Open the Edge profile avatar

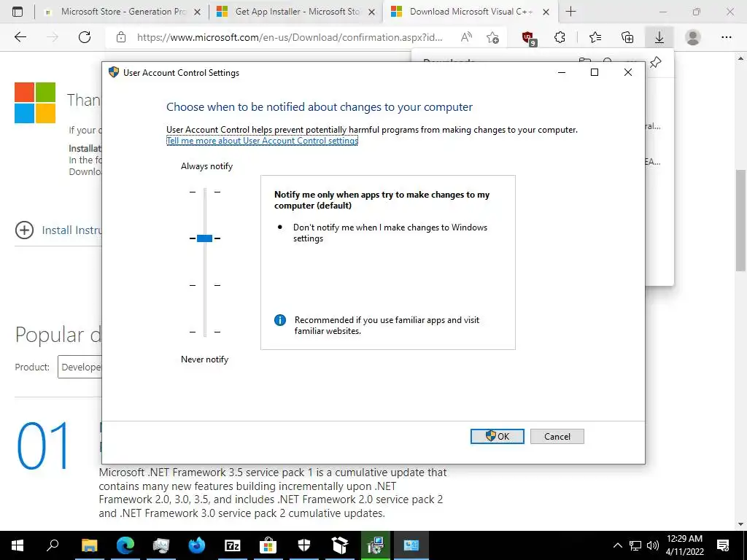[x=693, y=37]
